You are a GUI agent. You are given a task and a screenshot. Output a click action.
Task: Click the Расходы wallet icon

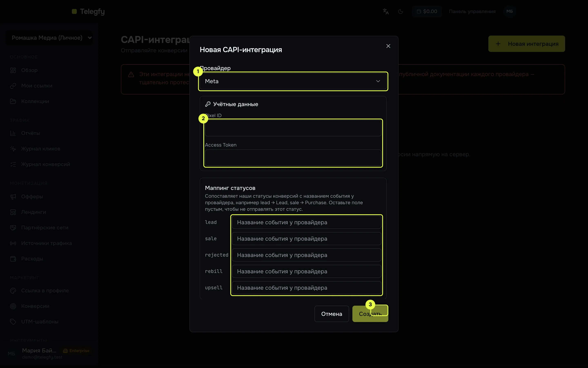coord(13,259)
